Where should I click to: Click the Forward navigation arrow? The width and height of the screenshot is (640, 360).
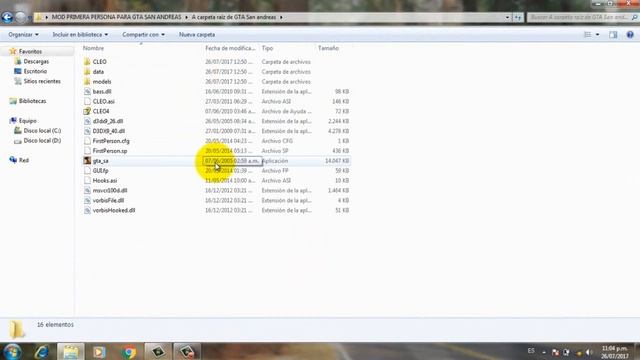click(20, 17)
